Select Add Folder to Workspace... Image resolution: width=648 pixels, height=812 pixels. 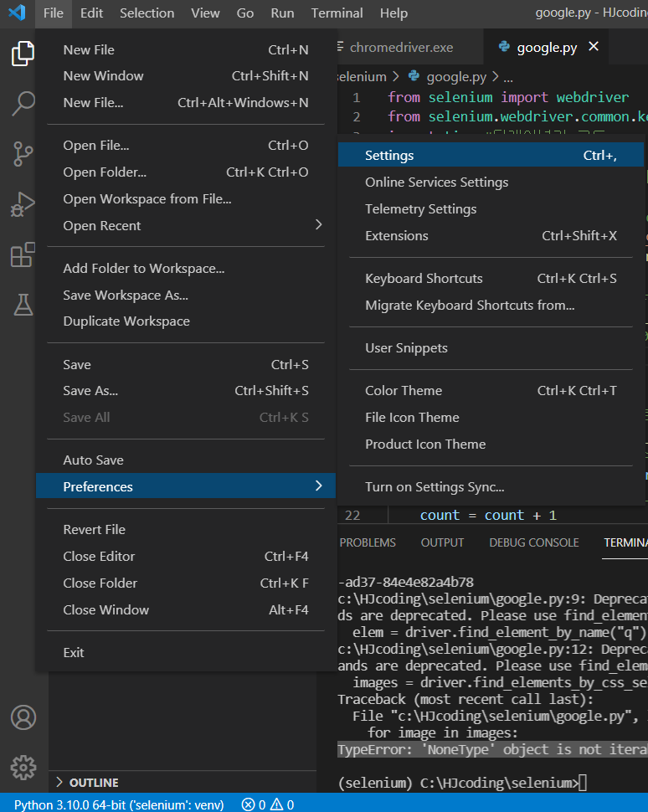185,268
